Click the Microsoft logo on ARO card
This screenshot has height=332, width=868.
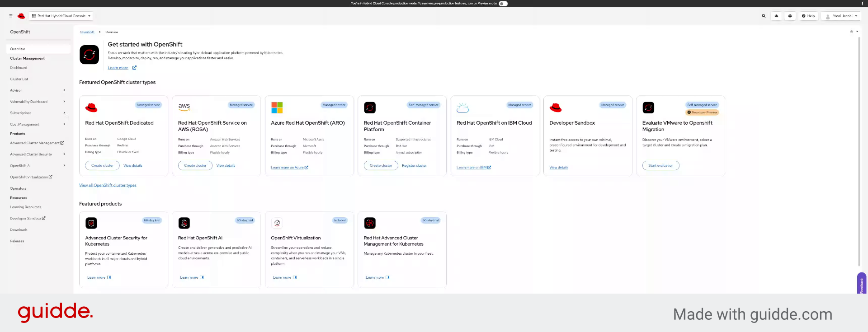pos(277,108)
